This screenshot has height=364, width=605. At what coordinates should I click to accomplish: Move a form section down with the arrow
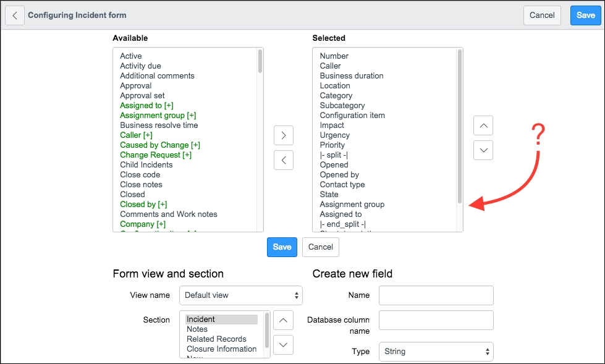point(283,345)
